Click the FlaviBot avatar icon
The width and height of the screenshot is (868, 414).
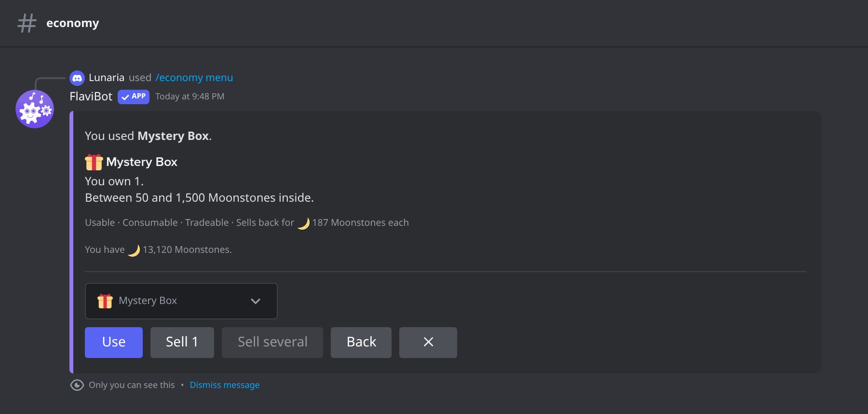[x=35, y=109]
